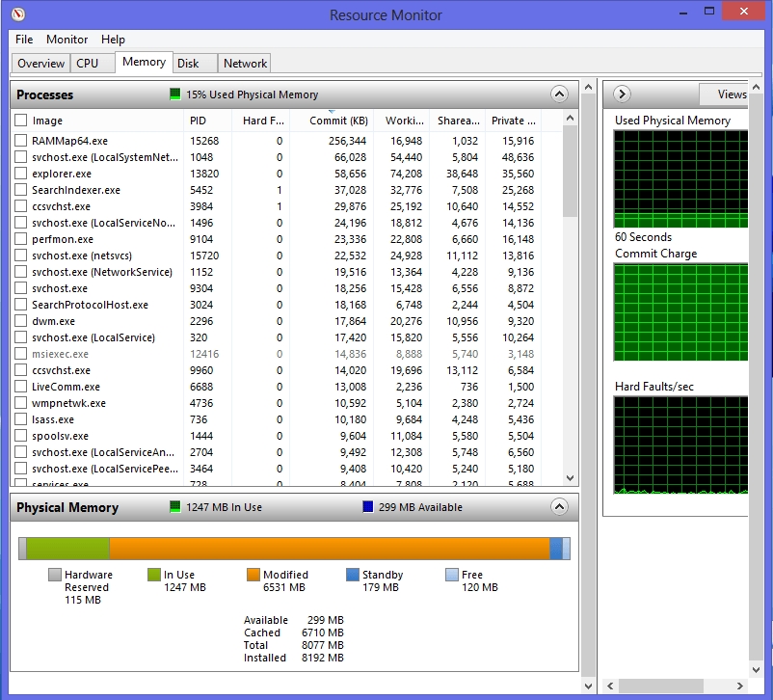The image size is (773, 700).
Task: Check the select-all Image checkbox
Action: pyautogui.click(x=20, y=121)
